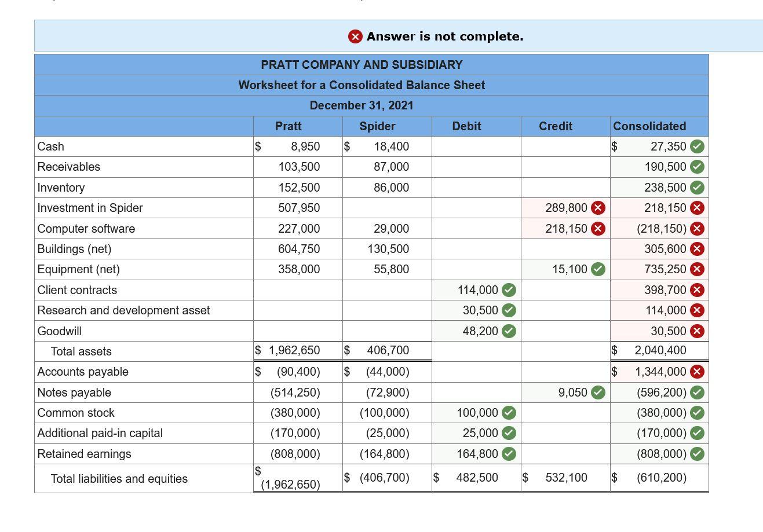Click green check next to debit 114,000
Viewport: 763px width, 532px height.
pyautogui.click(x=509, y=290)
